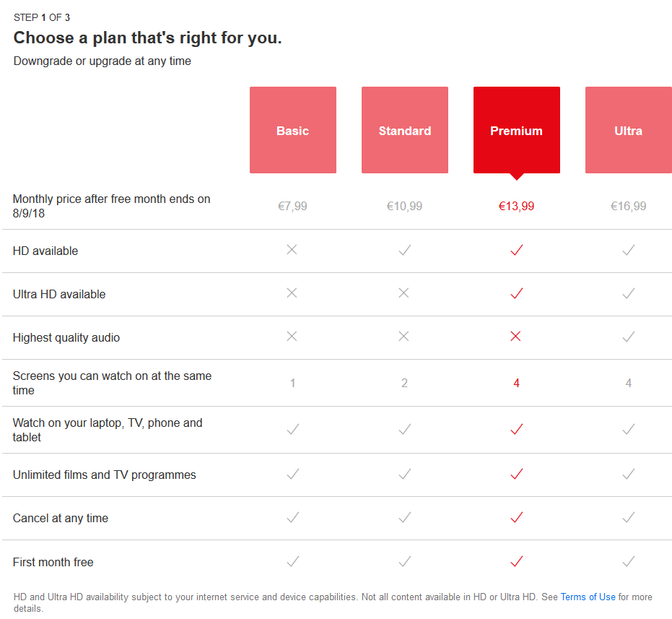The image size is (672, 619).
Task: Click the Premium plan Ultra HD red checkmark
Action: coord(516,293)
